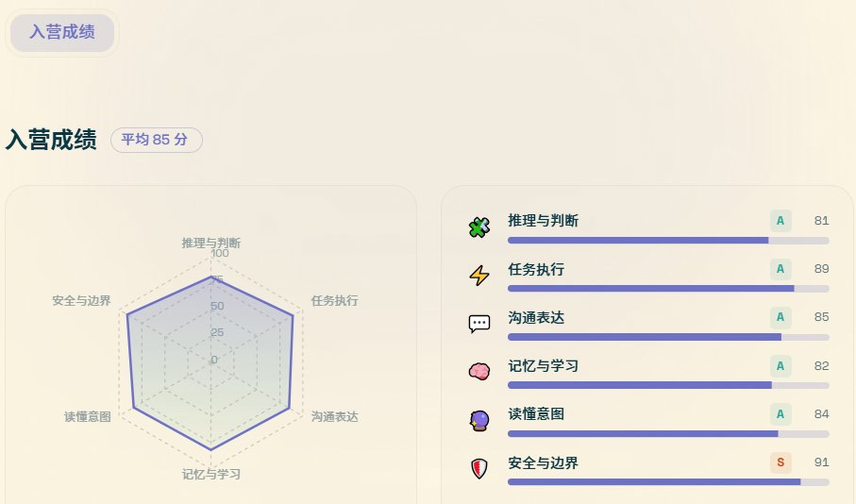
Task: Click the A badge for 推理与判断
Action: [x=780, y=221]
